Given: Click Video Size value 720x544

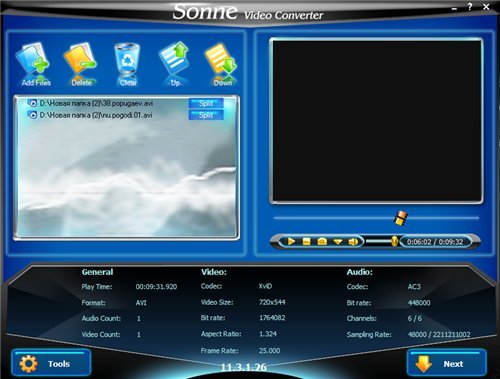Looking at the screenshot, I should click(272, 302).
